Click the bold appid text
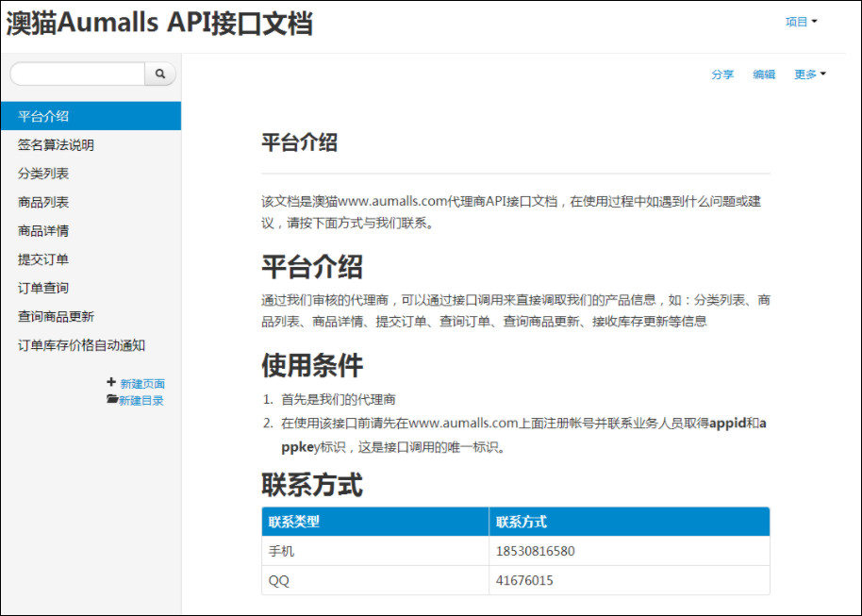862x616 pixels. (727, 423)
